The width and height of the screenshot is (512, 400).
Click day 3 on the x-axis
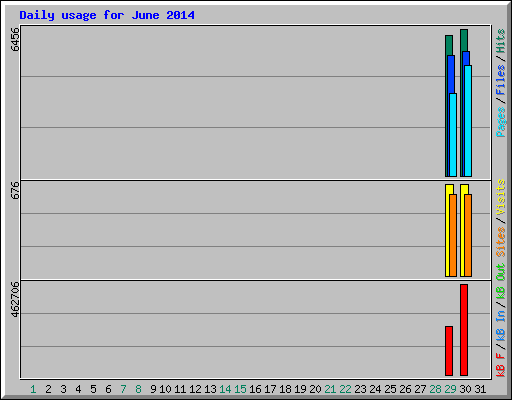point(63,389)
